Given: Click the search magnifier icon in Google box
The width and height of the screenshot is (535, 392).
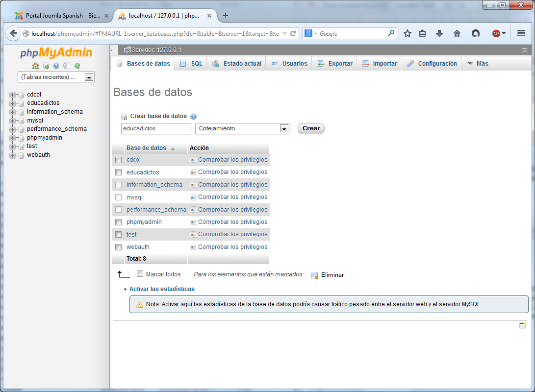Looking at the screenshot, I should point(391,33).
